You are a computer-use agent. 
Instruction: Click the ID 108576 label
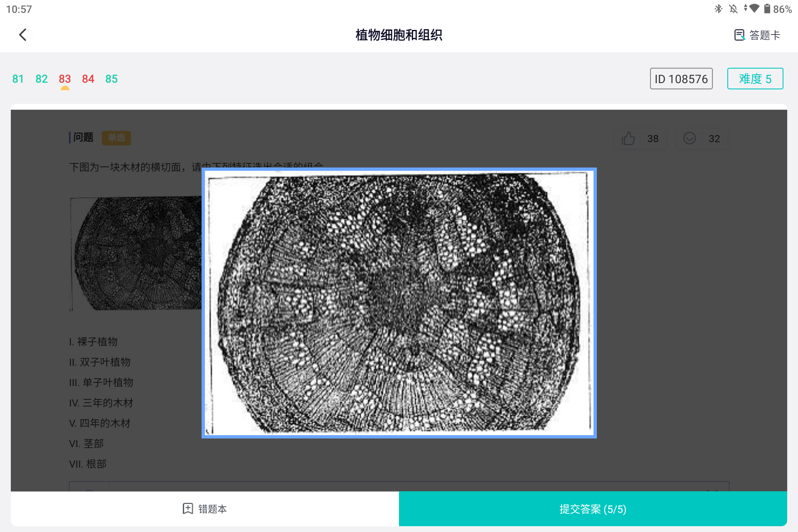[x=681, y=79]
